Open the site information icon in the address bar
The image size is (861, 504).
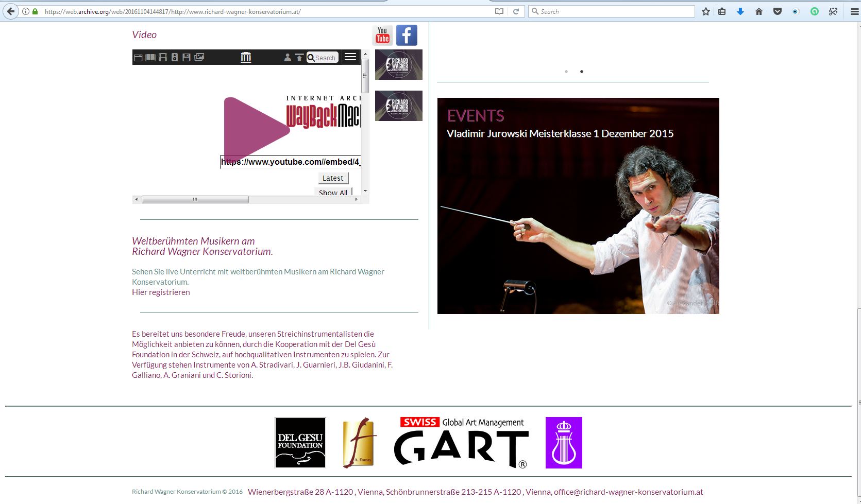point(25,11)
